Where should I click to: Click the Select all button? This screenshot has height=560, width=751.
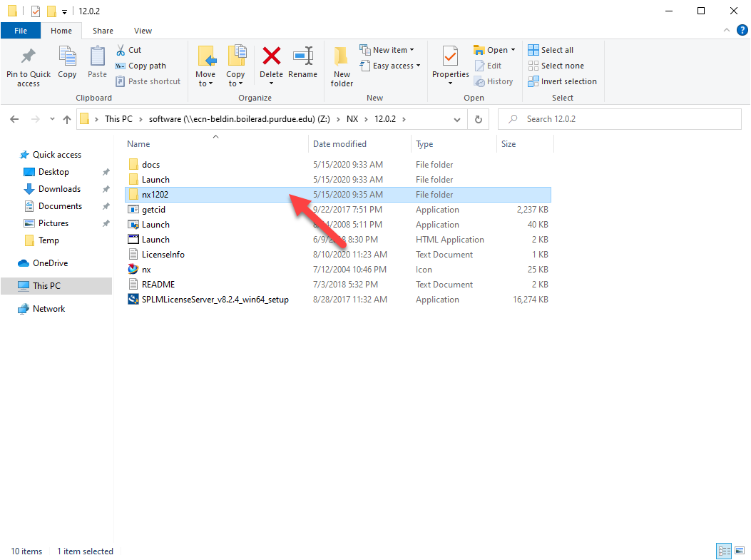tap(551, 50)
